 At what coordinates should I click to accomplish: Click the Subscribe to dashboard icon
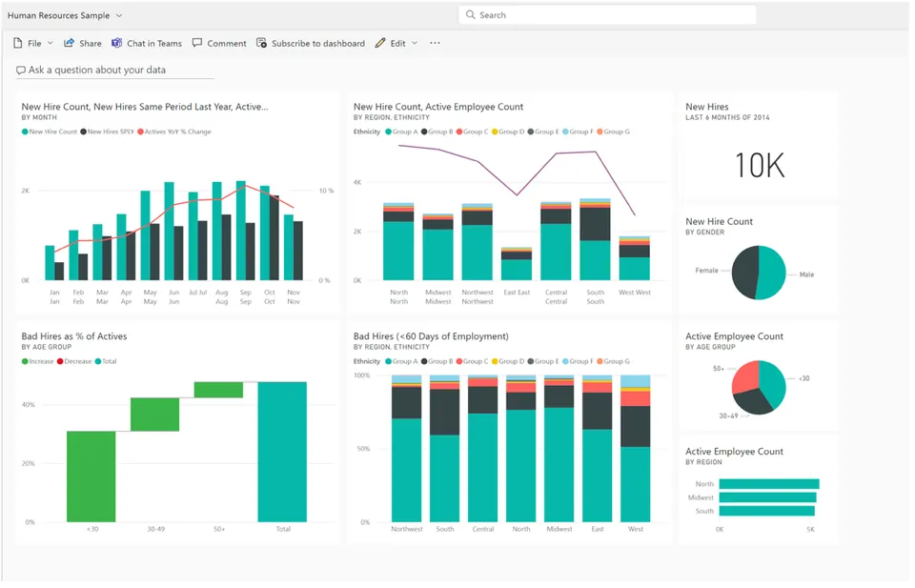point(261,43)
